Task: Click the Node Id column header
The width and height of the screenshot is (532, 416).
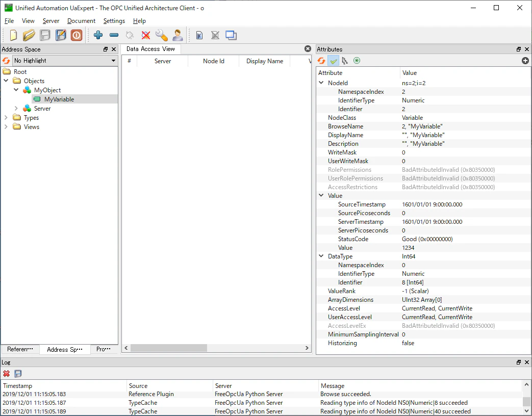Action: tap(213, 61)
